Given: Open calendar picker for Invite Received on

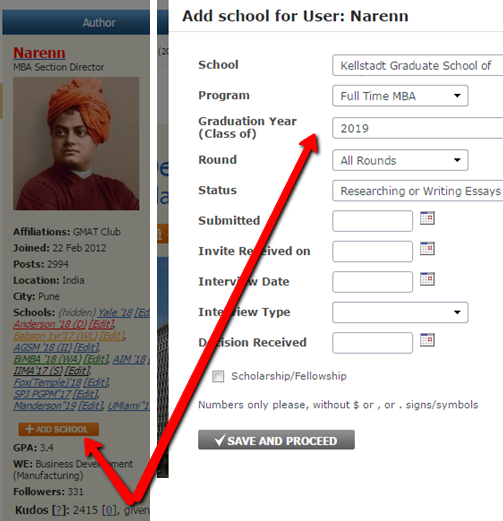Looking at the screenshot, I should click(x=427, y=248).
